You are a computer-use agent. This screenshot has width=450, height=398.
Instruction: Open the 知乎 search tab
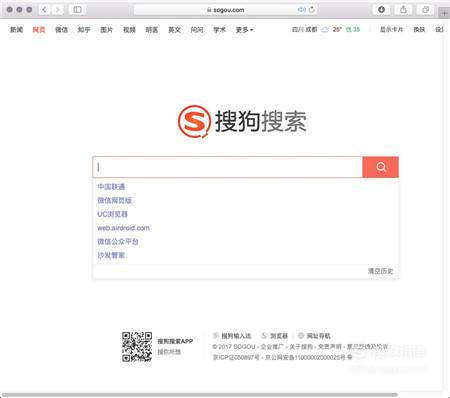(84, 30)
